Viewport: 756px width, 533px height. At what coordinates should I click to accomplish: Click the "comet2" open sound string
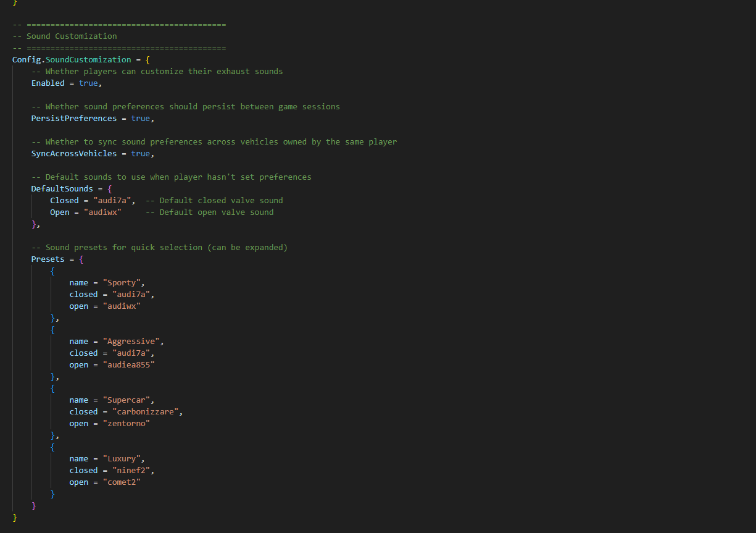point(122,482)
